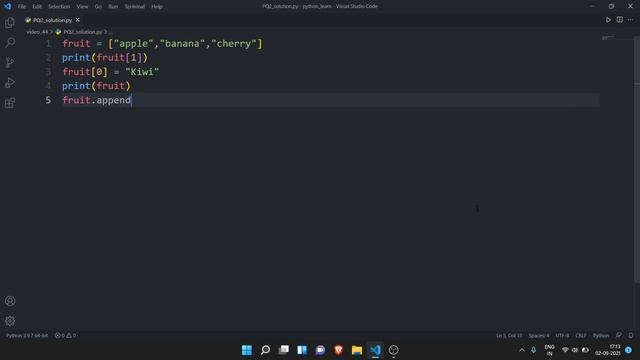640x360 pixels.
Task: Open the Chat app on taskbar
Action: tap(320, 350)
